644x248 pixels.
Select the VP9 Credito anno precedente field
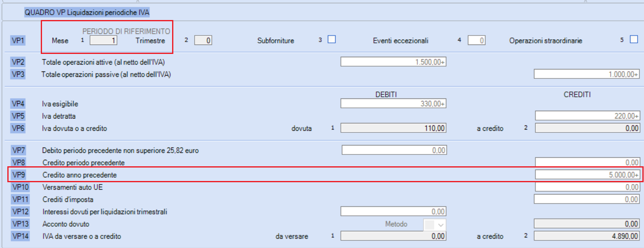click(587, 174)
